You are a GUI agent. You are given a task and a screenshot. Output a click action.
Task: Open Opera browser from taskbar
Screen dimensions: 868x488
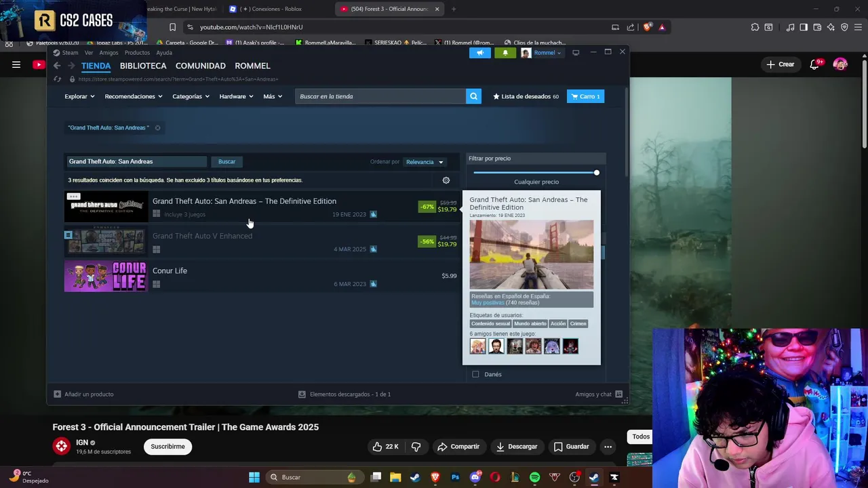point(495,477)
